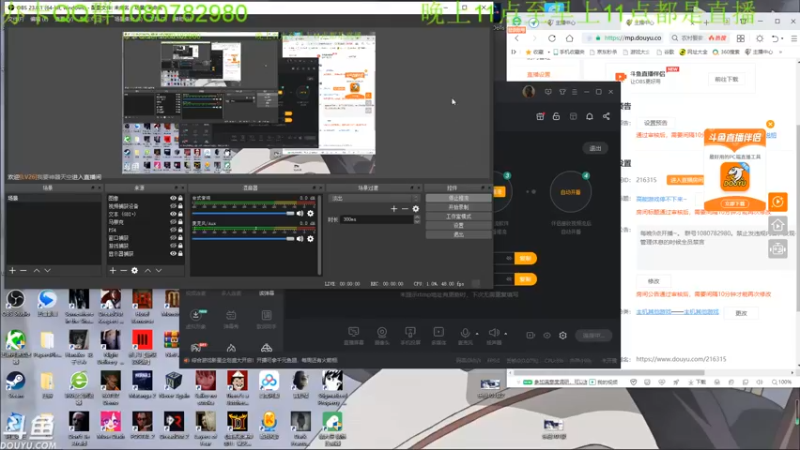This screenshot has width=800, height=450.
Task: Open notification bell in Douyu companion
Action: (x=589, y=116)
